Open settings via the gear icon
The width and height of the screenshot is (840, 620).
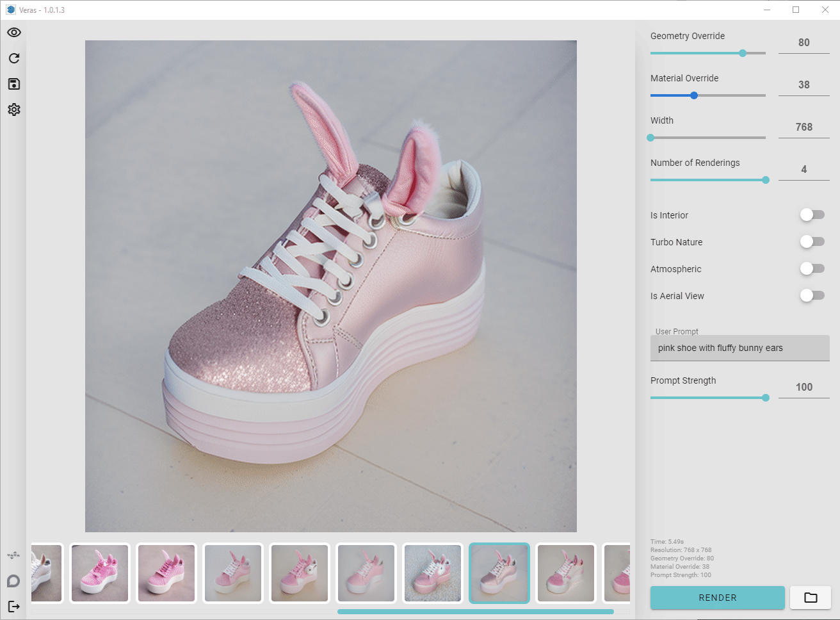14,110
